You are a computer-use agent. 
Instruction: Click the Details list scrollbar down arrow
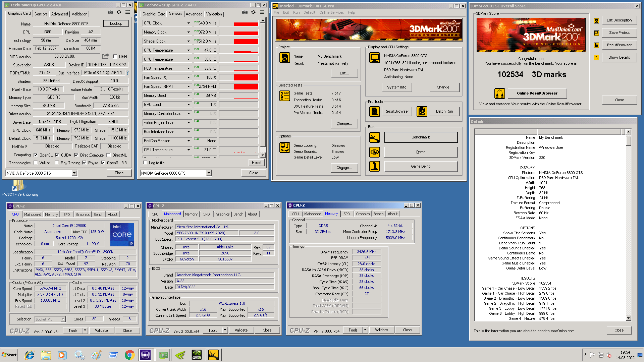629,318
